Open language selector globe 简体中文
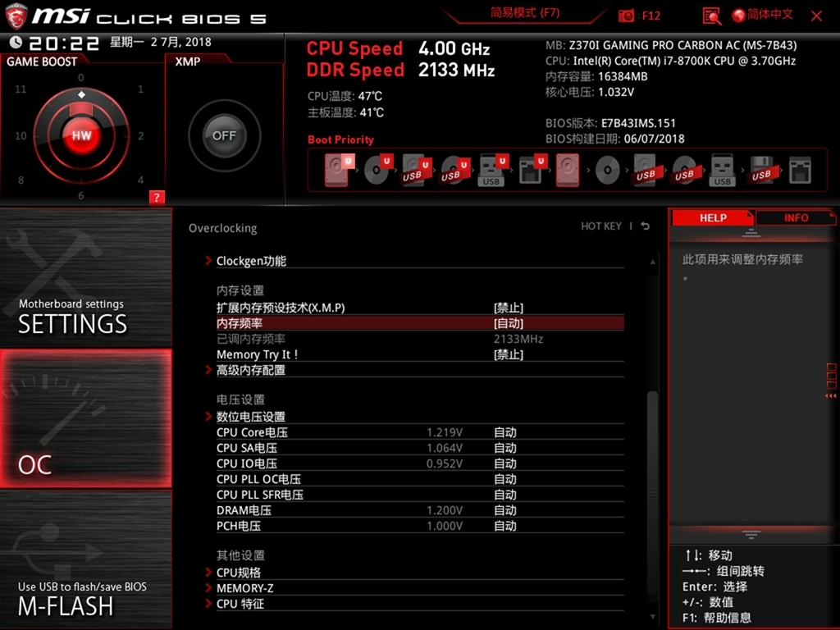 (x=763, y=15)
